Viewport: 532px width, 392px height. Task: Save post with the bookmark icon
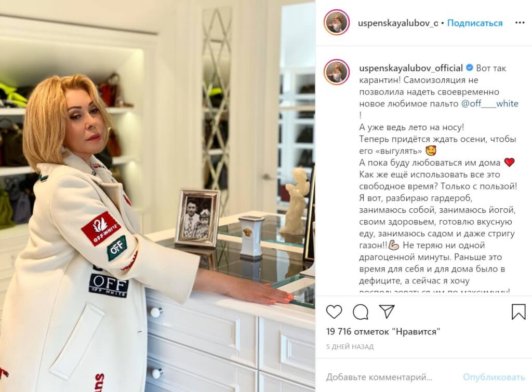(518, 312)
